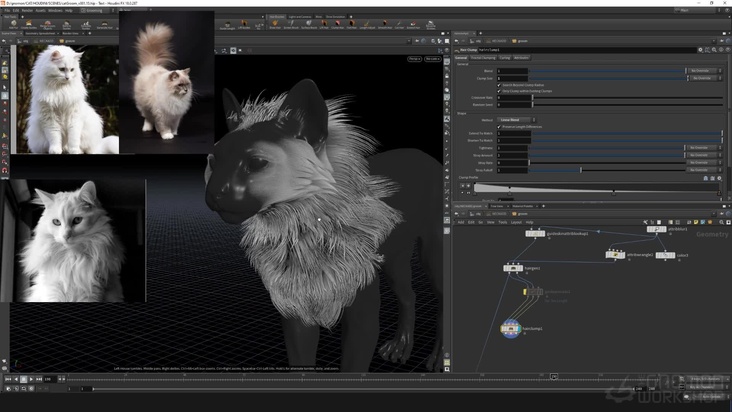
Task: Click the hairgen1 node icon
Action: 512,268
